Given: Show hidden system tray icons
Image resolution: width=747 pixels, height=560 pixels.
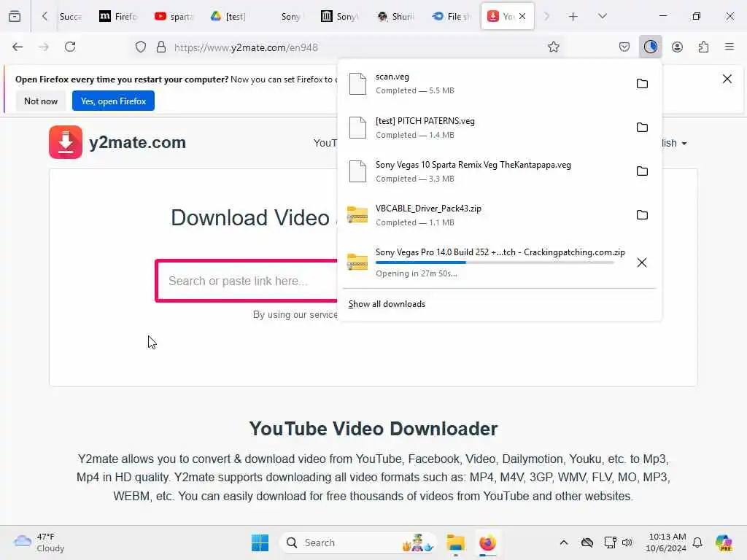Looking at the screenshot, I should click(564, 542).
